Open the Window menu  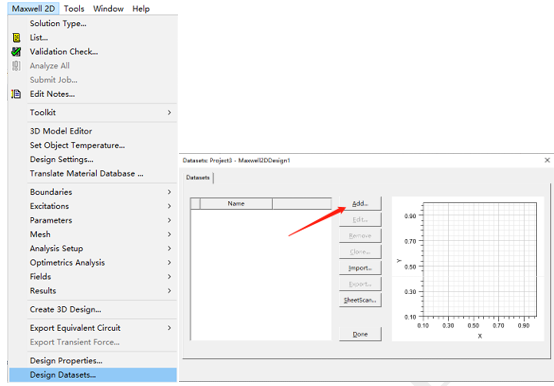(x=108, y=8)
